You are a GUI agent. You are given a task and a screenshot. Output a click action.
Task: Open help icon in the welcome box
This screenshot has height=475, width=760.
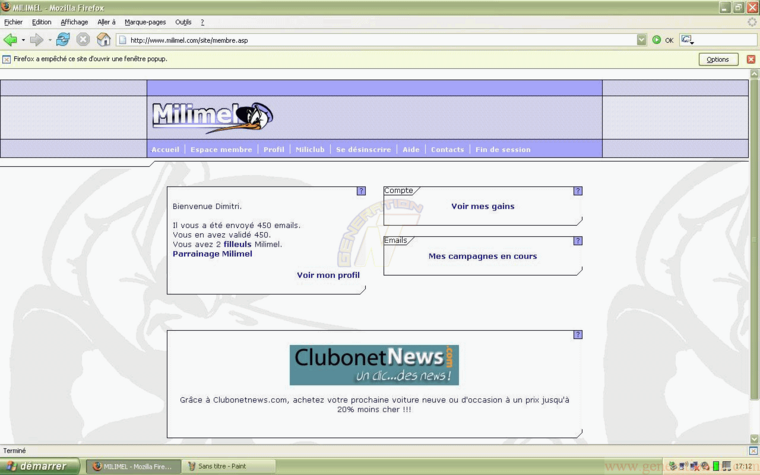[x=361, y=191]
